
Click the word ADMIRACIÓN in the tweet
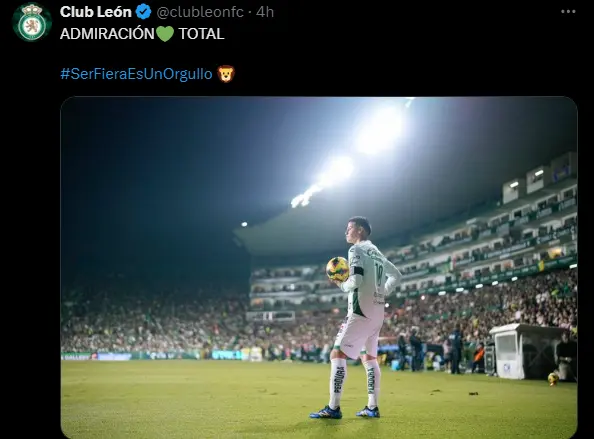click(107, 34)
